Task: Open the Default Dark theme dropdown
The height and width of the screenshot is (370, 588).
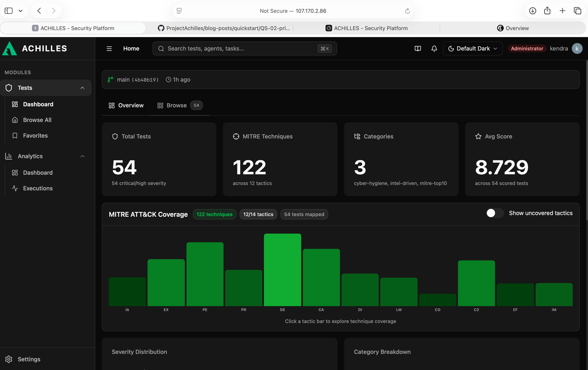Action: coord(473,48)
